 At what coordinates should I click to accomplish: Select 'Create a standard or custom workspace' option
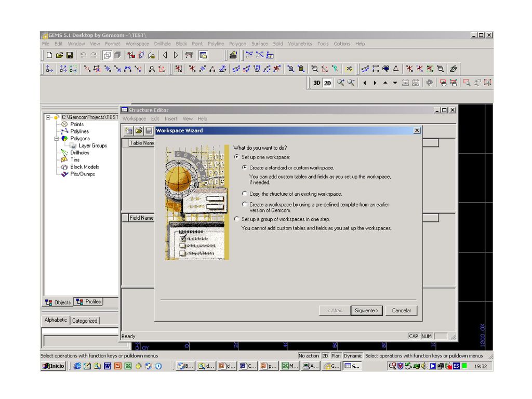(245, 168)
